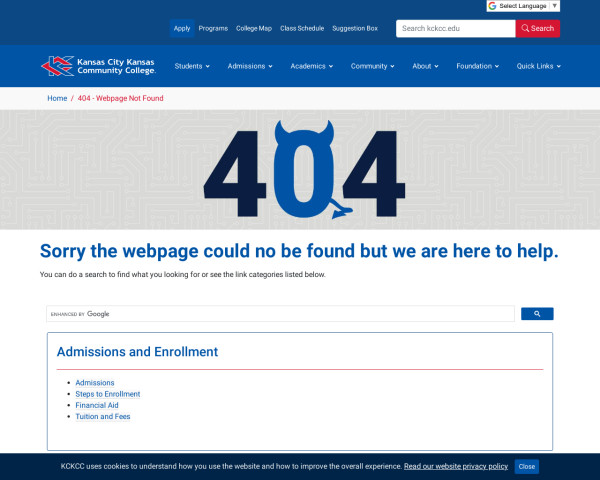This screenshot has width=600, height=480.
Task: Open the Steps to Enrollment link
Action: [x=108, y=394]
